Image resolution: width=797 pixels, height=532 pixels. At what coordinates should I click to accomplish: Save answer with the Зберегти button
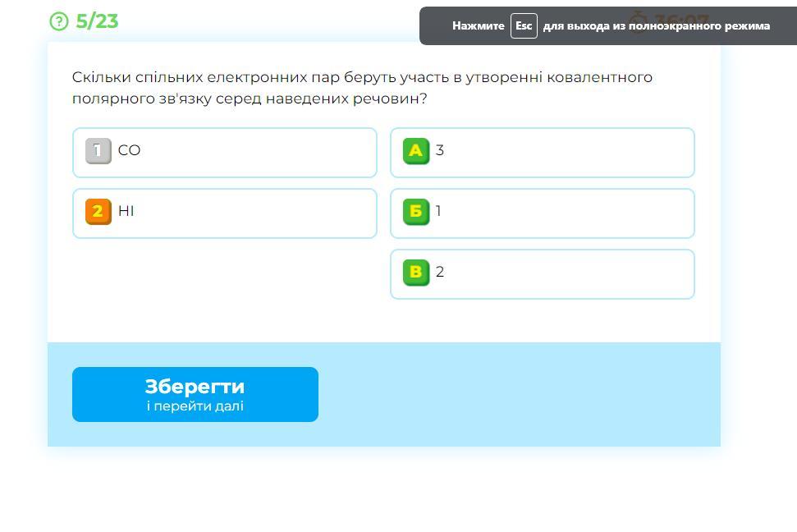(195, 394)
